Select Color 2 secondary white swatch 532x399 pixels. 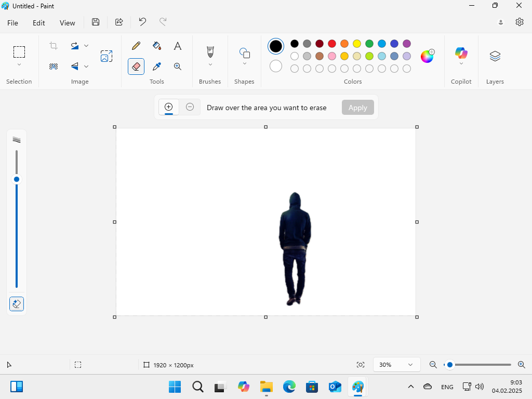coord(276,66)
